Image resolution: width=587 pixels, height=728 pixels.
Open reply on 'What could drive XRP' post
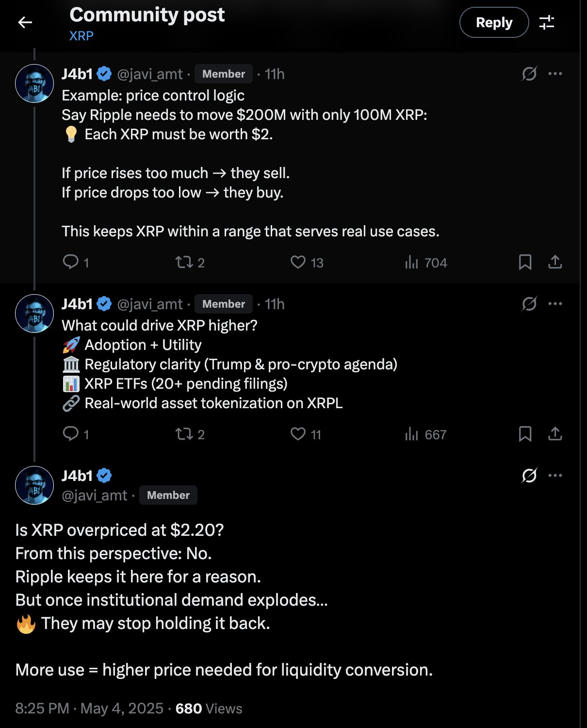[x=71, y=434]
